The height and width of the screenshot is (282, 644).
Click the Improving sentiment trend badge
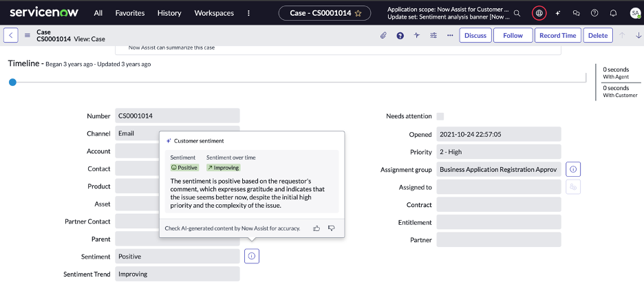click(x=223, y=167)
